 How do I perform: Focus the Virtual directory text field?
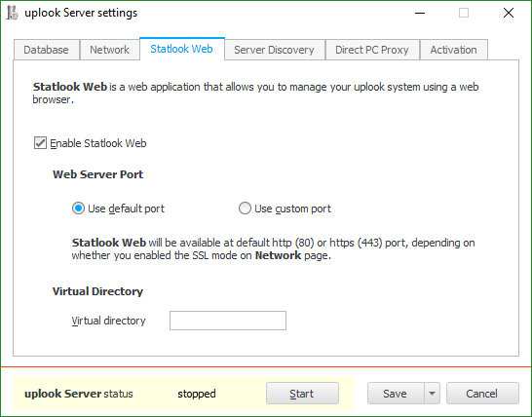tap(228, 321)
